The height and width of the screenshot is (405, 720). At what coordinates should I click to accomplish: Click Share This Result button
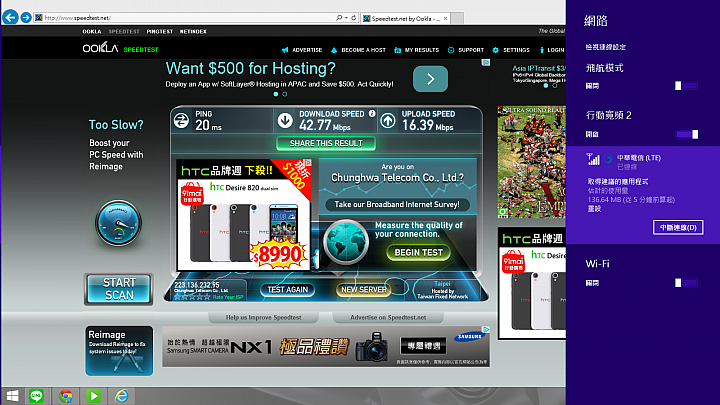[326, 143]
